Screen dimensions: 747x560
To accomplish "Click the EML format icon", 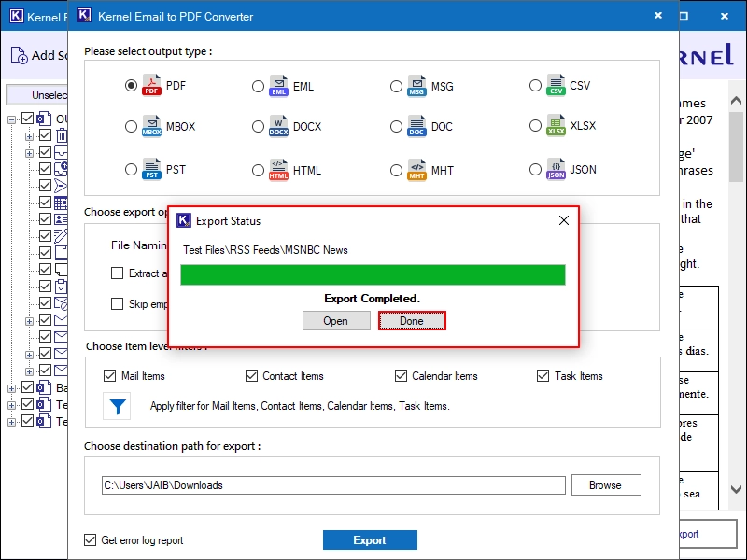I will [278, 86].
